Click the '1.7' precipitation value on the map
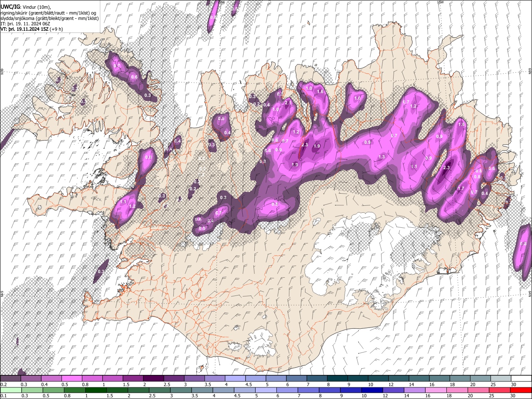 coord(461,188)
